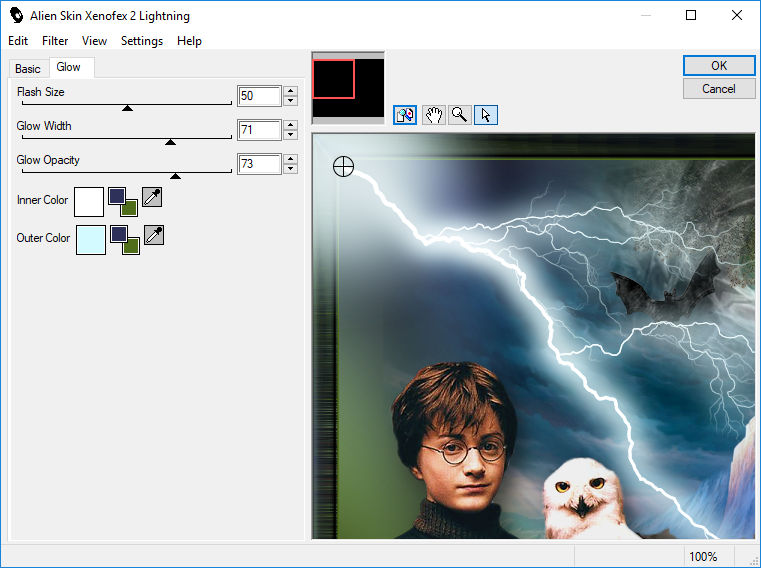Click the Flash Size slider handle
Image resolution: width=761 pixels, height=568 pixels.
click(127, 108)
